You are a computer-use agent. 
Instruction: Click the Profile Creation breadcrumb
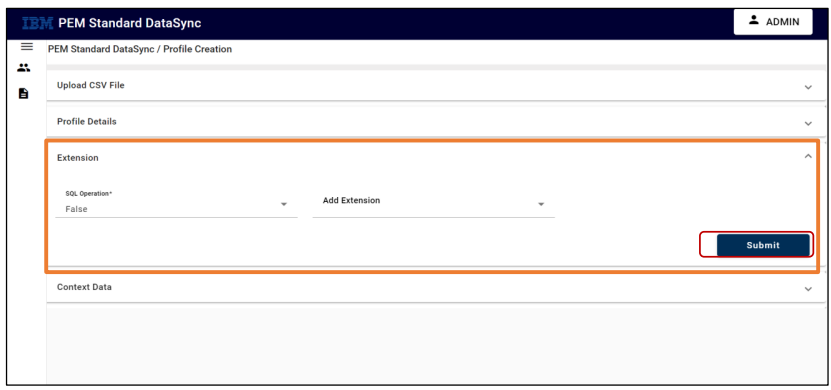pos(198,49)
